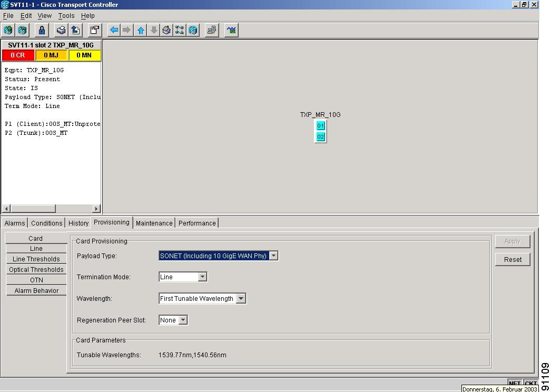Click the Tunable Wavelengths value 1539.77nm,1540.56nm
This screenshot has height=392, width=551.
[193, 355]
